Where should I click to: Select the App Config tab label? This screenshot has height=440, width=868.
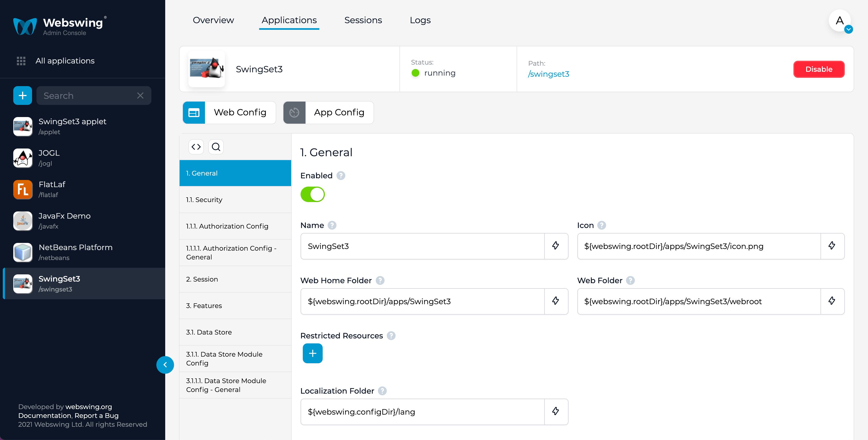point(339,112)
